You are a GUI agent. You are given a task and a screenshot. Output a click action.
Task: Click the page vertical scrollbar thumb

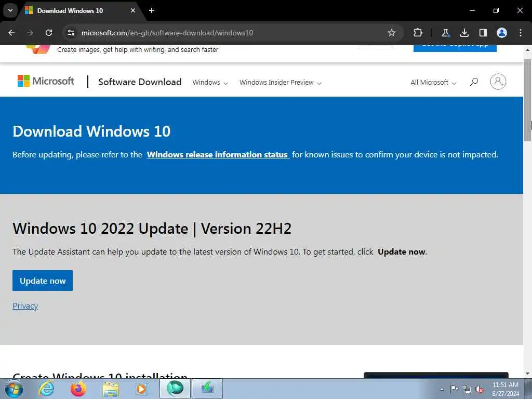coord(528,100)
